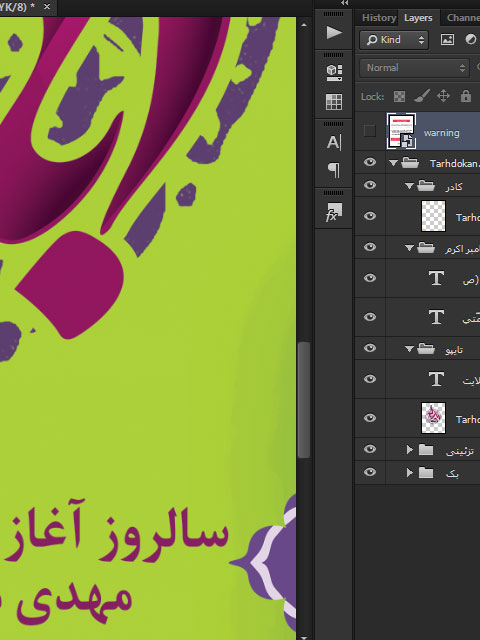The width and height of the screenshot is (480, 640).
Task: Hide the پیامبر اکرم group
Action: pos(370,247)
